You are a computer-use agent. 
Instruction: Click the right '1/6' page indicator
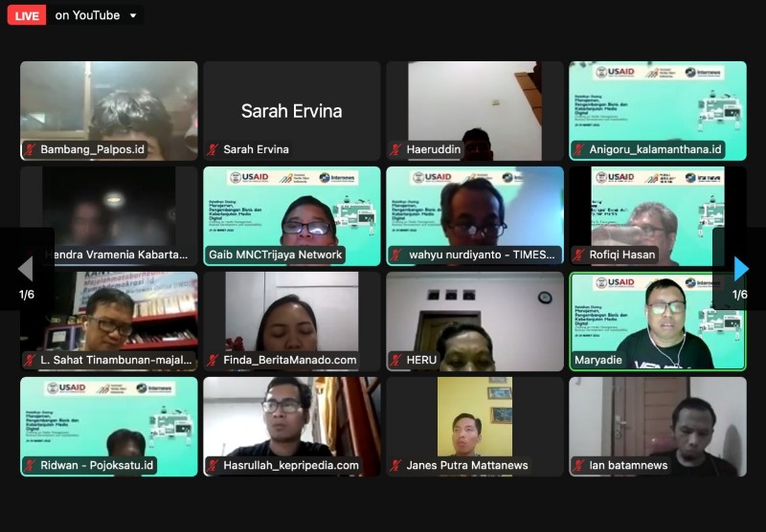point(739,295)
